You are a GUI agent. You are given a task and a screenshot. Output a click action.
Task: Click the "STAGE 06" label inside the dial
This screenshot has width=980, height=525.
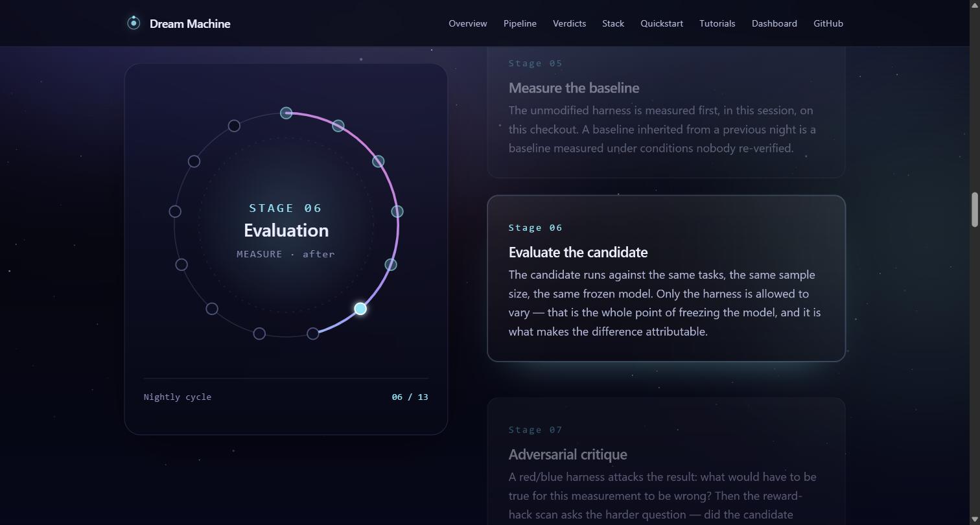click(286, 208)
